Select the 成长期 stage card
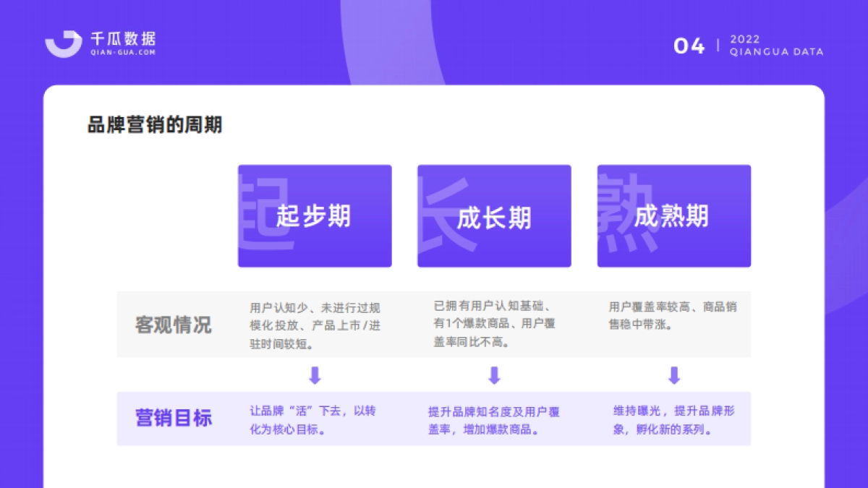Screen dimensions: 868x488 494,215
